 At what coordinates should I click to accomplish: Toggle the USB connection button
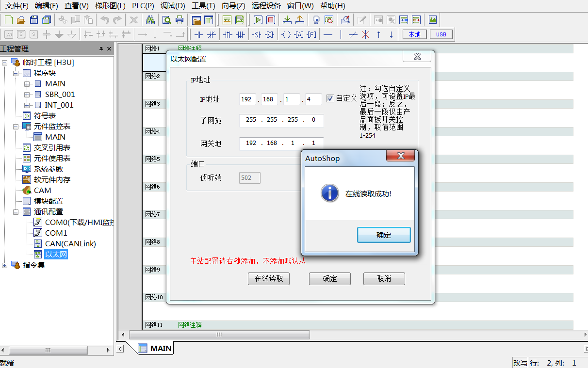coord(441,34)
